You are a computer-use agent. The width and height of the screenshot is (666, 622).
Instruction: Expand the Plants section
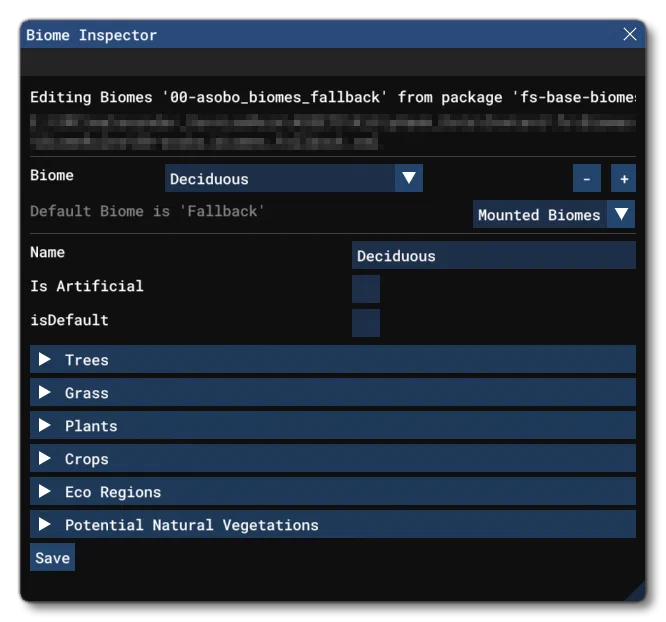[x=333, y=425]
